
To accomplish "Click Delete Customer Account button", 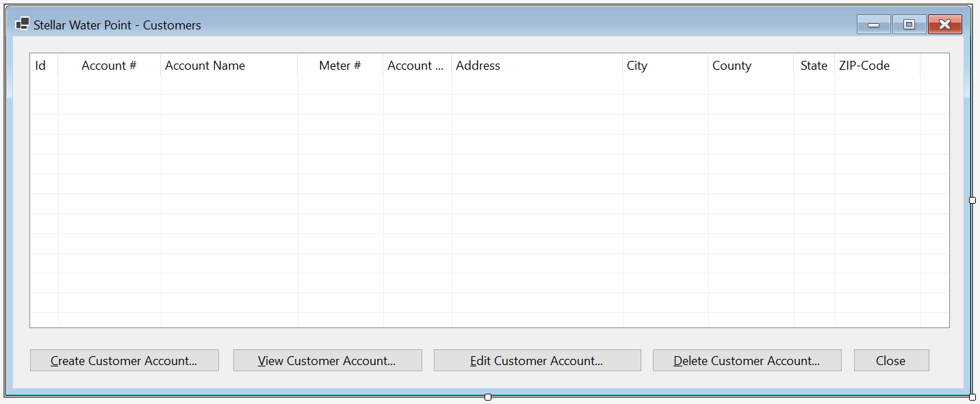I will [x=747, y=360].
